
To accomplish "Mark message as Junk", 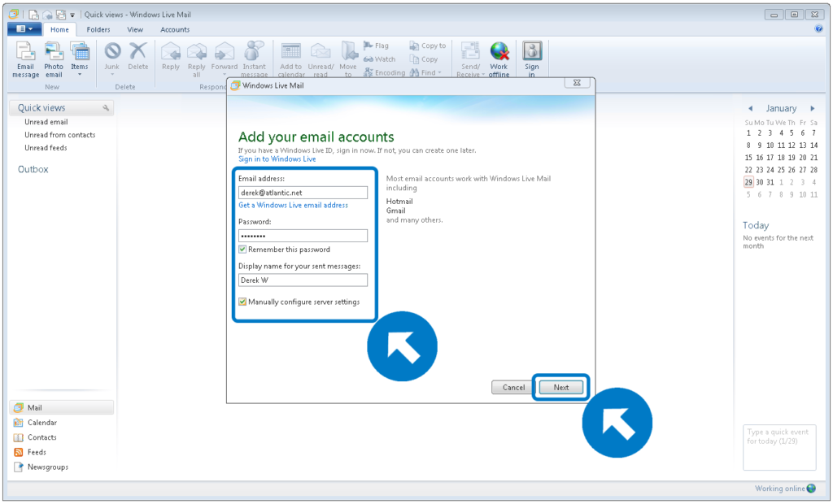I will (111, 57).
